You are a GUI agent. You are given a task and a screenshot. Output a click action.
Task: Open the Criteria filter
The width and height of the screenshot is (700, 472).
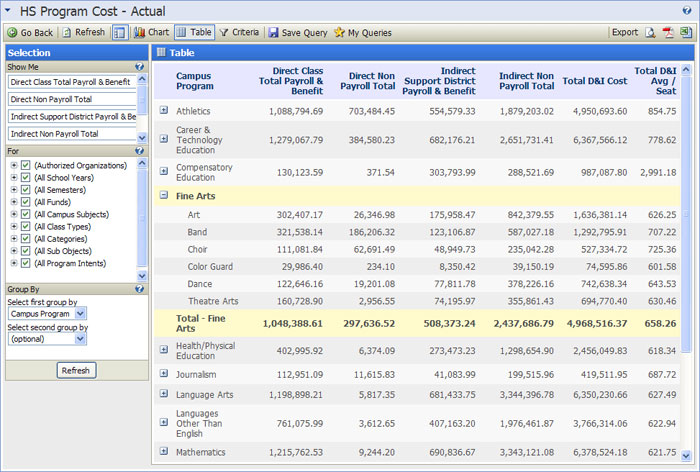[239, 33]
